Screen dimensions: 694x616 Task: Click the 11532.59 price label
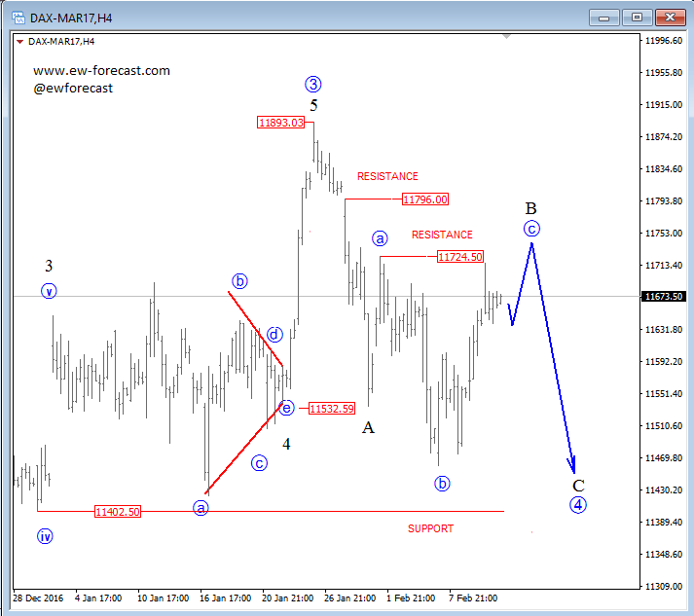tap(331, 409)
